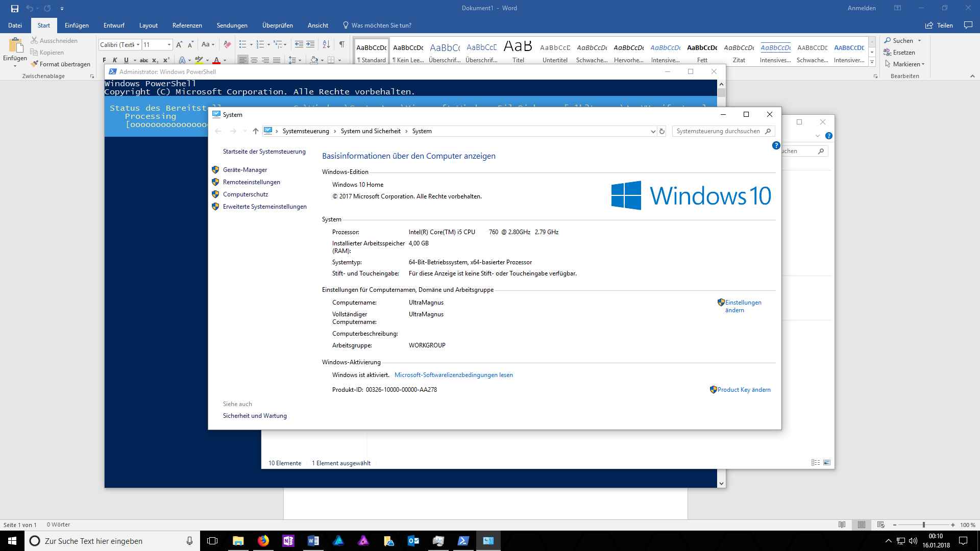Image resolution: width=980 pixels, height=551 pixels.
Task: Toggle paragraph marks display
Action: [x=341, y=44]
